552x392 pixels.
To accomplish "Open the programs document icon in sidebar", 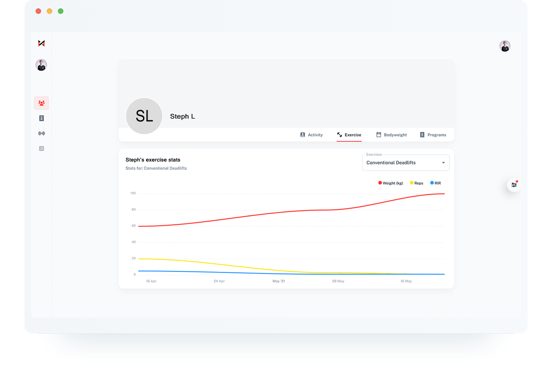I will [x=41, y=118].
